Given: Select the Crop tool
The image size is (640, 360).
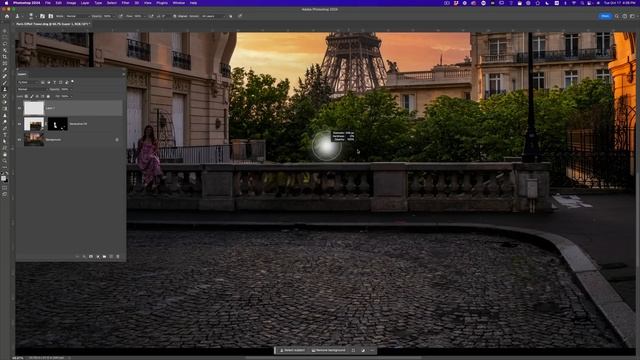Looking at the screenshot, I should 5,56.
